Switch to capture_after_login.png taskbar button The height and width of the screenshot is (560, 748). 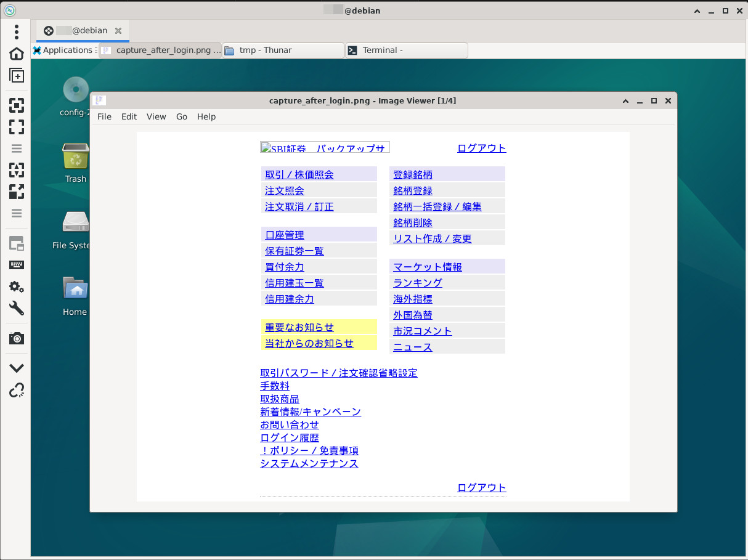(160, 51)
